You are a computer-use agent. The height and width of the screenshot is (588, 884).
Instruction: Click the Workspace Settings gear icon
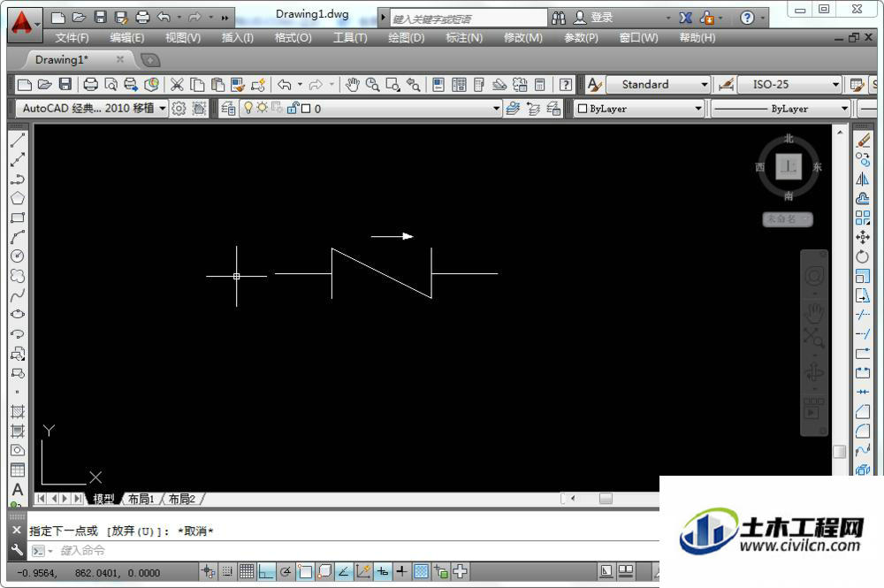179,108
